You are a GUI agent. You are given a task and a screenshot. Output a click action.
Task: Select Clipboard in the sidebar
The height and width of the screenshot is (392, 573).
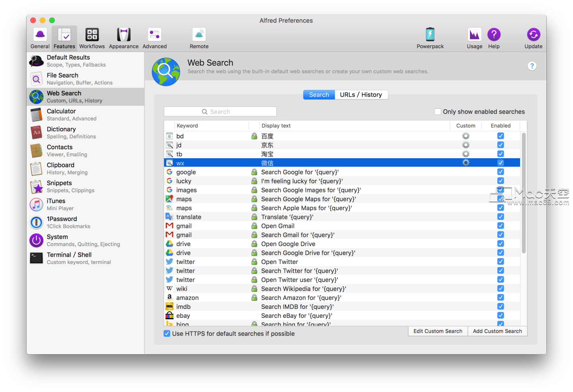(x=86, y=169)
